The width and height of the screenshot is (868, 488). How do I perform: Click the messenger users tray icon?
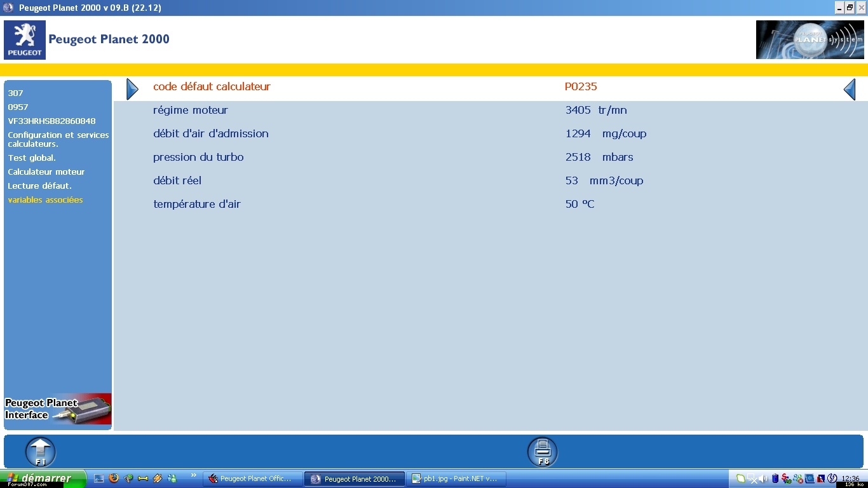tap(798, 478)
